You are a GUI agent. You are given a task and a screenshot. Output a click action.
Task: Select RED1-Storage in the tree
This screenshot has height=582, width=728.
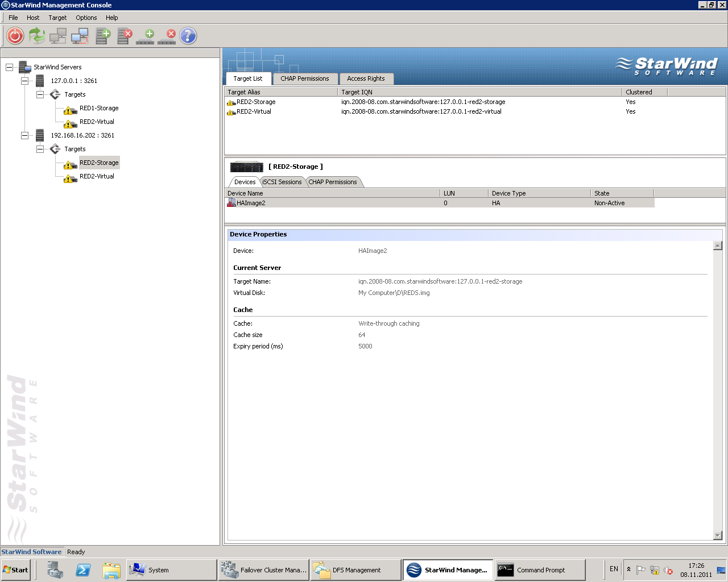coord(99,108)
